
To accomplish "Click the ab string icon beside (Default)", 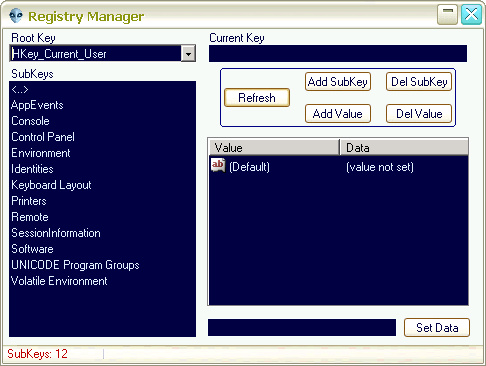I will coord(218,165).
